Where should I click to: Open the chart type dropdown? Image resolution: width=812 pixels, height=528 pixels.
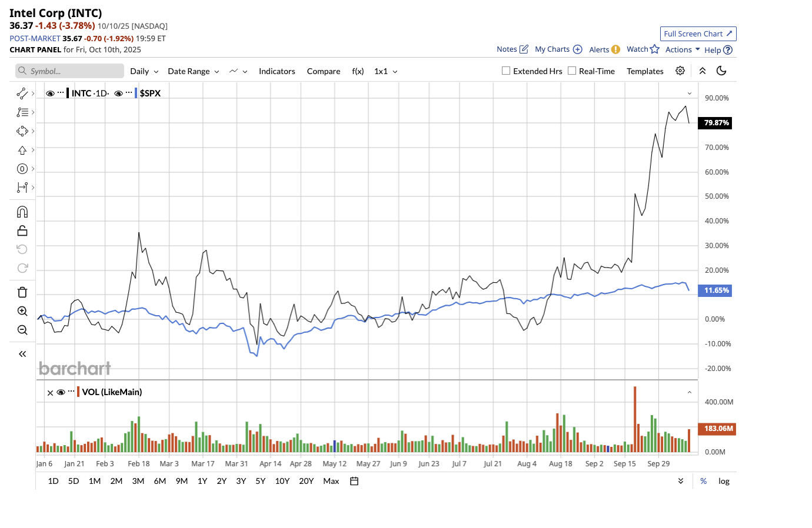pyautogui.click(x=238, y=71)
